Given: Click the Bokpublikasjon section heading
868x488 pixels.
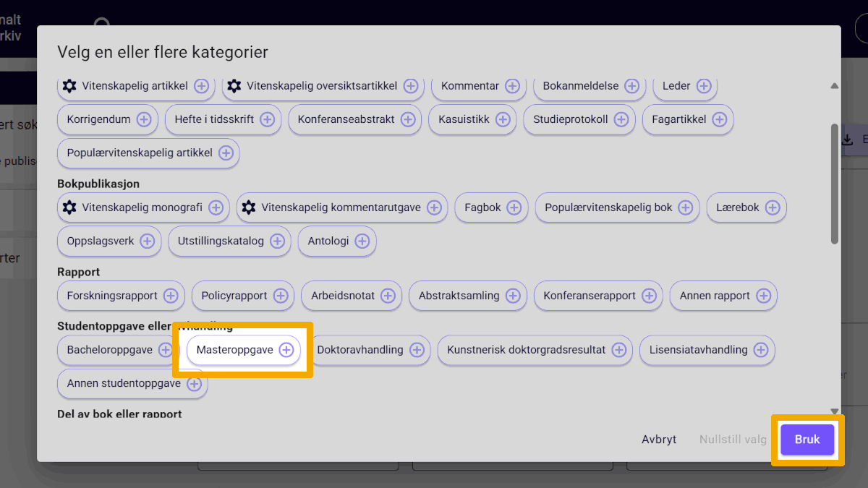Looking at the screenshot, I should coord(98,184).
